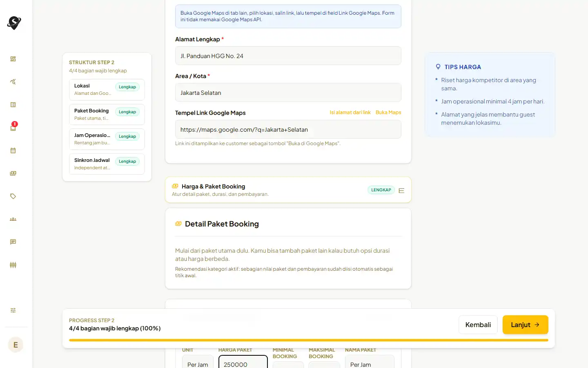
Task: Open the payments money icon in sidebar
Action: point(13,173)
